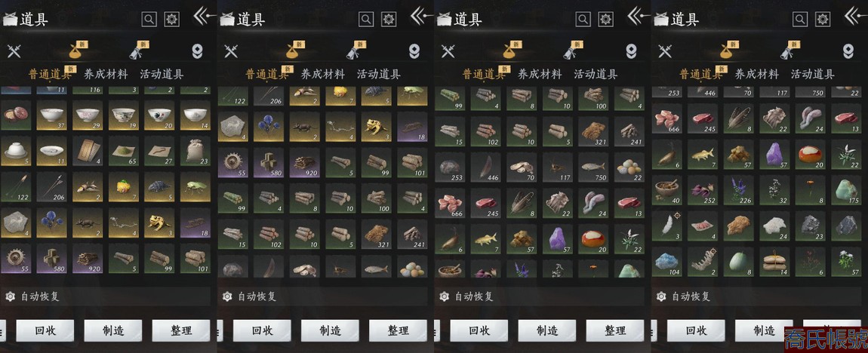The height and width of the screenshot is (353, 868).
Task: Switch to 养成材料 tab in the leftmost panel
Action: tap(106, 74)
